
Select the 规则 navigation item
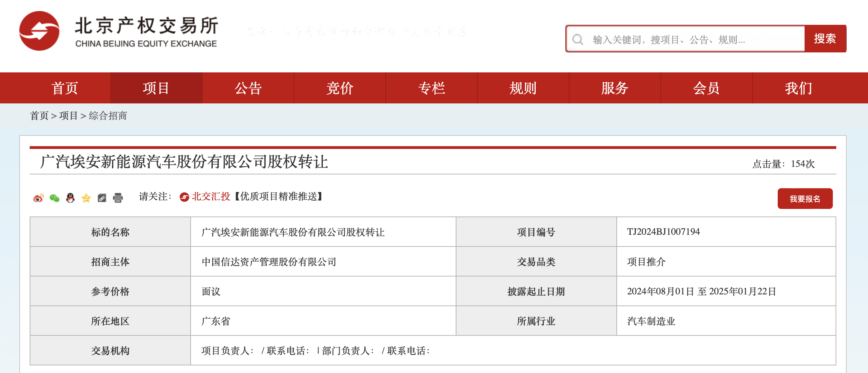click(x=523, y=88)
